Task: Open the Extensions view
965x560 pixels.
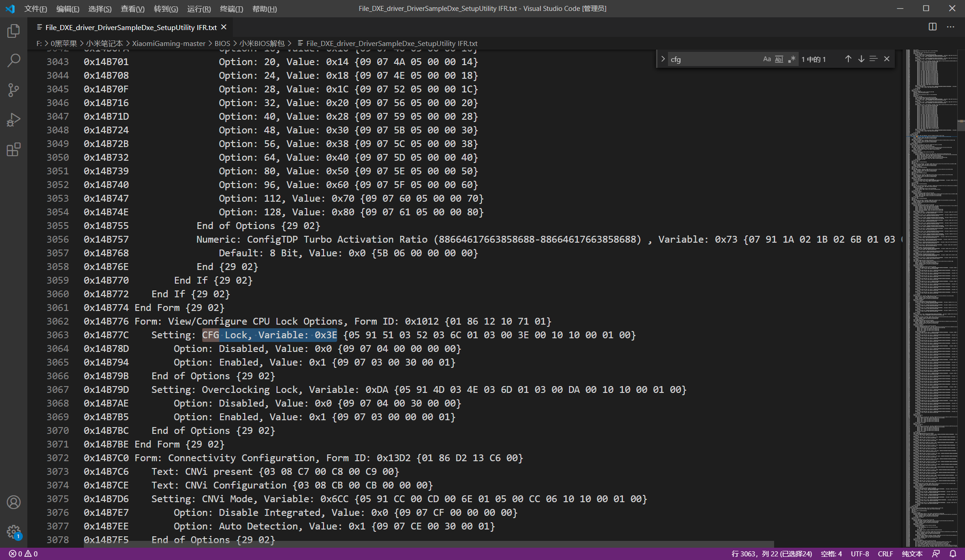Action: tap(14, 149)
